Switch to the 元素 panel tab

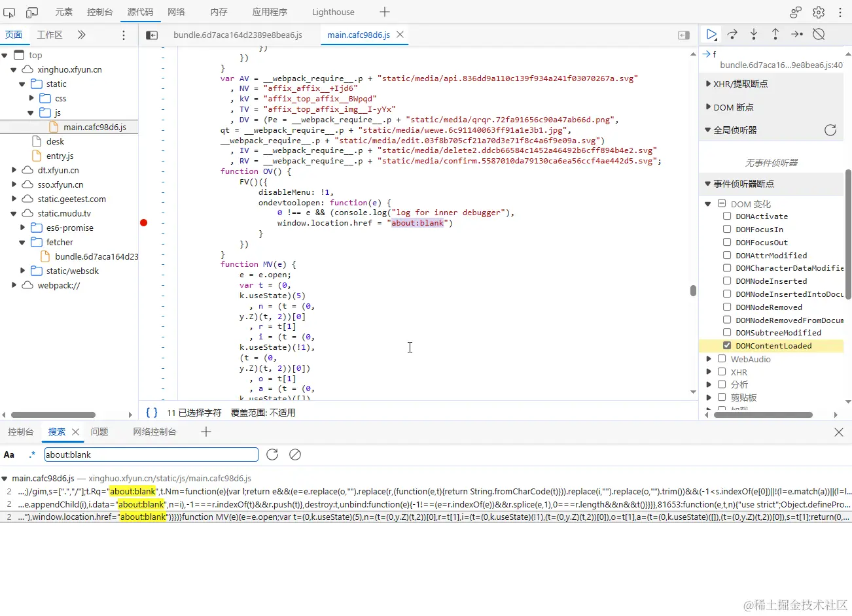(64, 12)
